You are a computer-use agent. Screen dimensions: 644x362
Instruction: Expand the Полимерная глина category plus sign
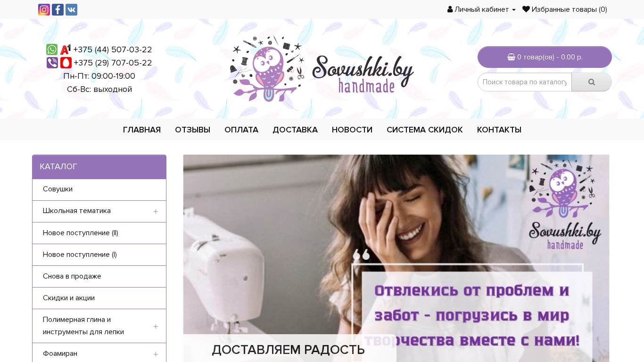156,326
